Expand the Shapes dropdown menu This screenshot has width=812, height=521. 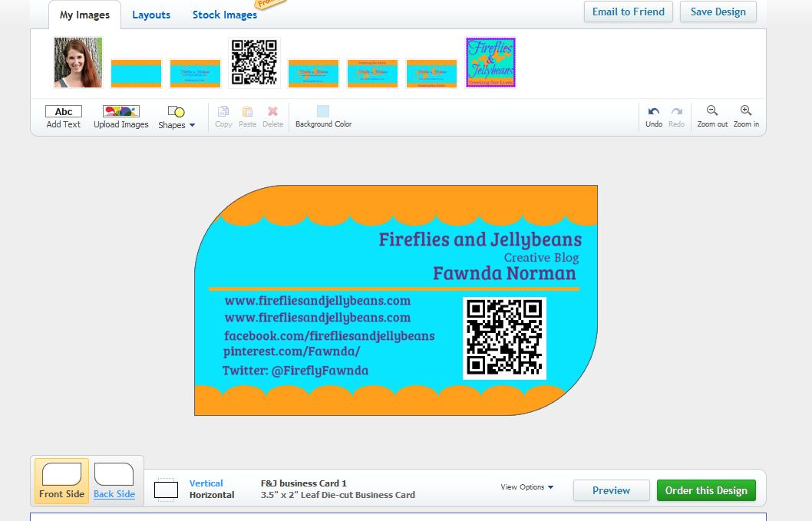coord(177,117)
